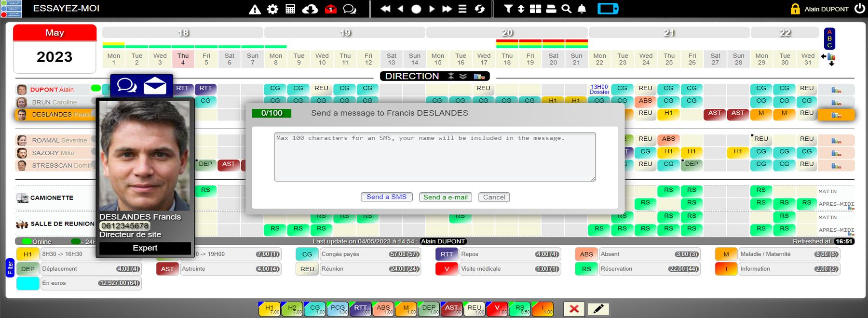The width and height of the screenshot is (868, 318).
Task: Click the ABC sort icon
Action: point(829,39)
